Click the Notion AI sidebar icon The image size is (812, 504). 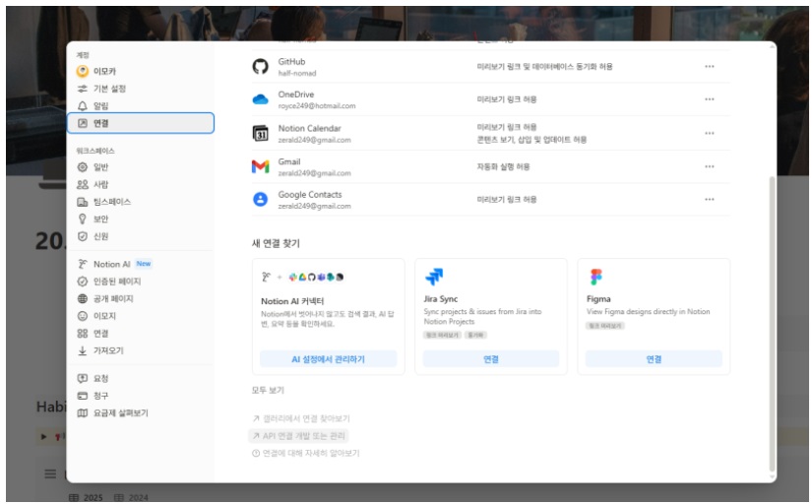[83, 264]
